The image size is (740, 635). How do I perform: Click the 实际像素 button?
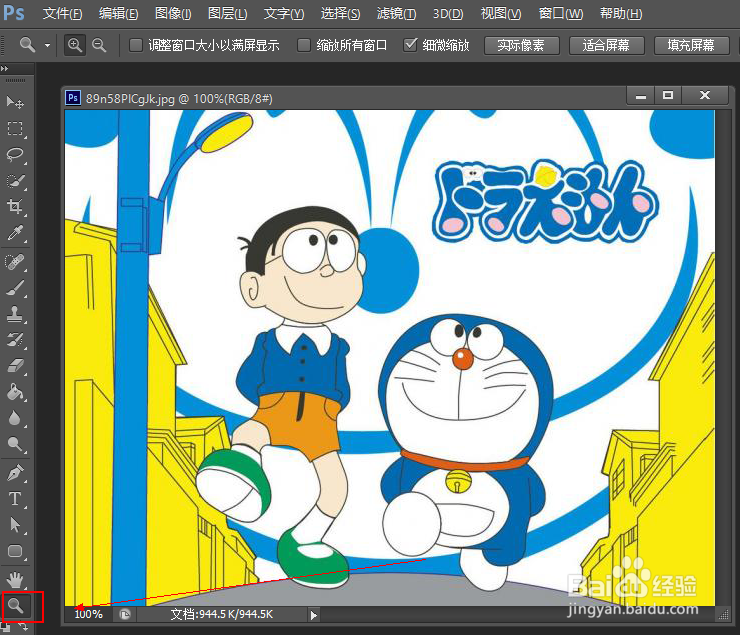pyautogui.click(x=521, y=45)
